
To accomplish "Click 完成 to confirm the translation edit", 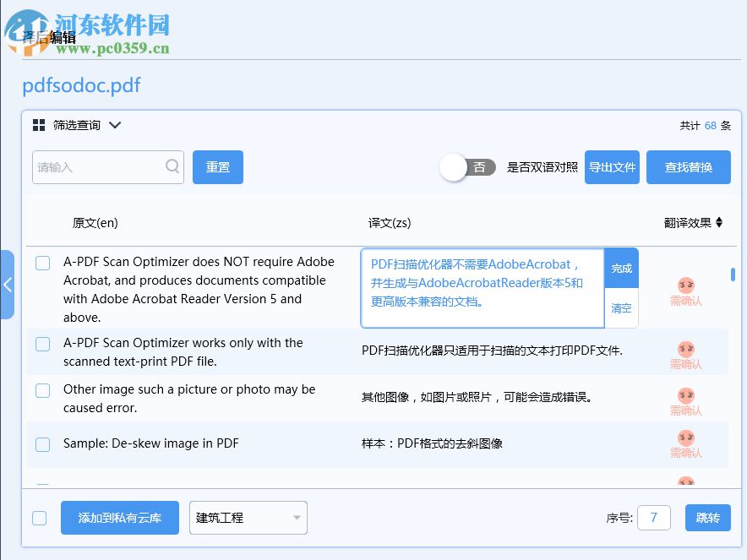I will pyautogui.click(x=621, y=267).
